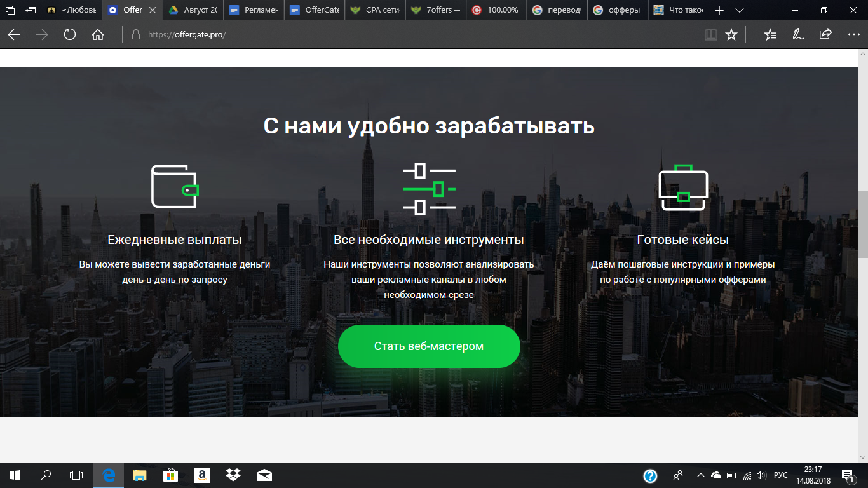Image resolution: width=868 pixels, height=488 pixels.
Task: Click the Стать веб-мастером button
Action: click(x=429, y=346)
